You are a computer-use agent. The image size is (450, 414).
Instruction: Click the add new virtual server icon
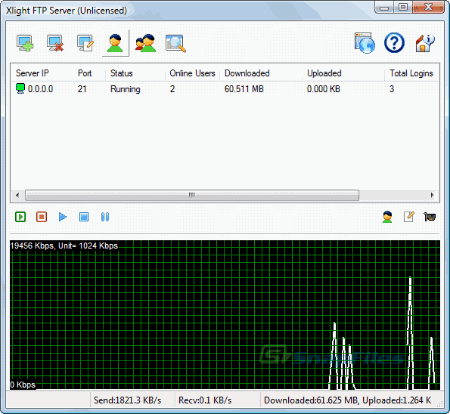coord(25,43)
